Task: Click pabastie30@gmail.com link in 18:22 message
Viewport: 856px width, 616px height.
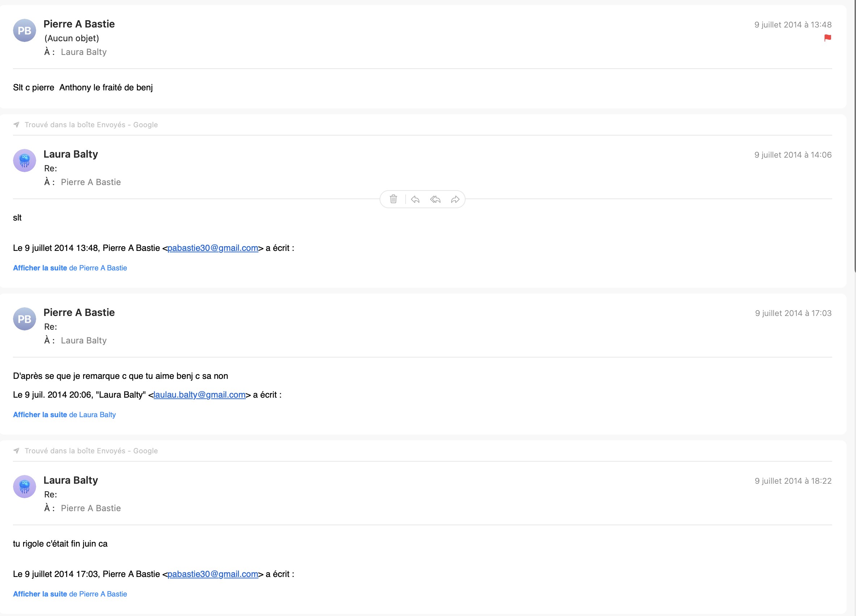Action: click(213, 574)
